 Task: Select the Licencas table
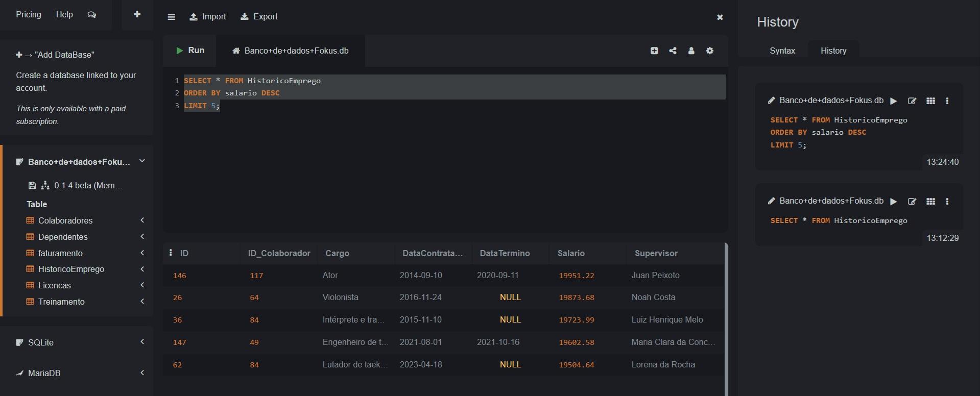(x=54, y=285)
